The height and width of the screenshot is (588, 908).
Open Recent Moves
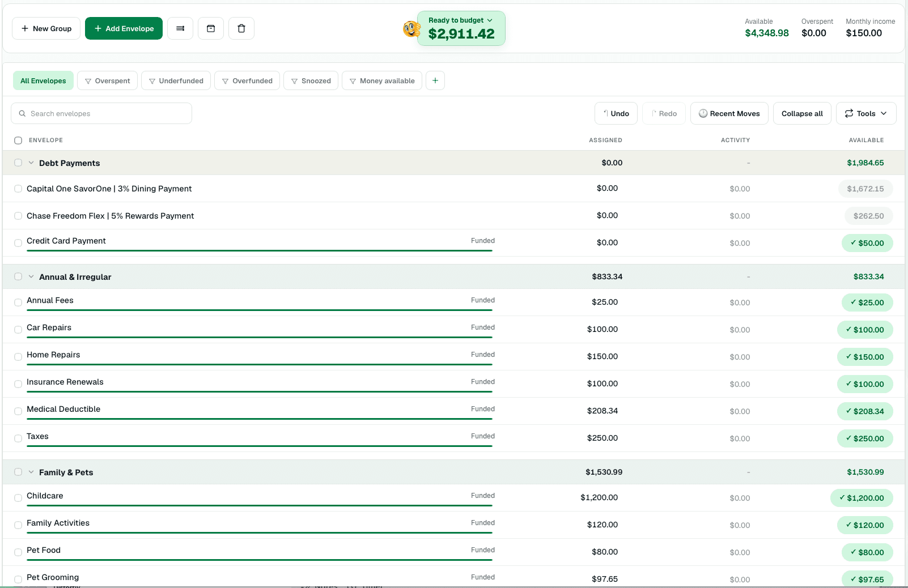729,113
